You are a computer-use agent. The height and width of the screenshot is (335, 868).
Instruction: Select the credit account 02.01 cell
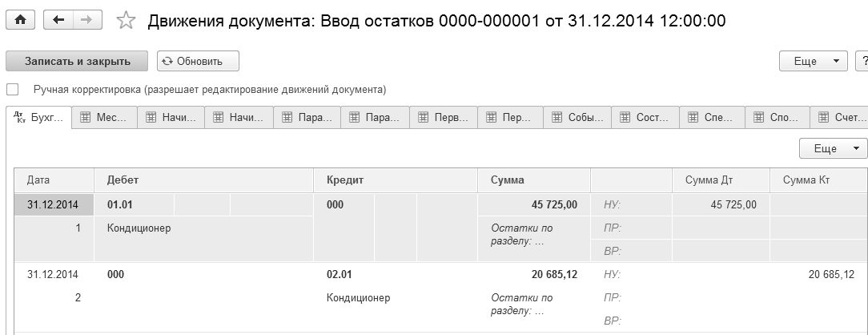point(340,274)
